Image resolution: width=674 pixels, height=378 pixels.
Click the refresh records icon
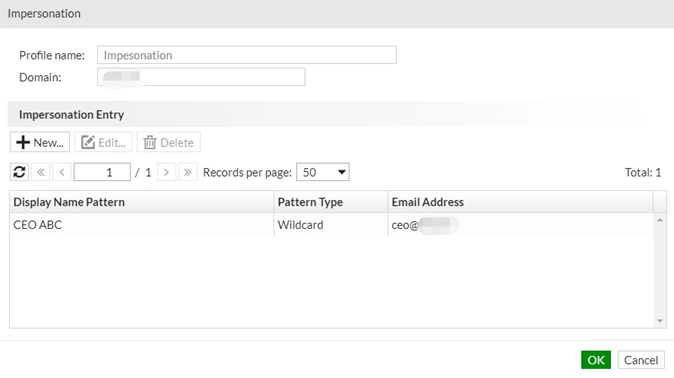pyautogui.click(x=19, y=172)
